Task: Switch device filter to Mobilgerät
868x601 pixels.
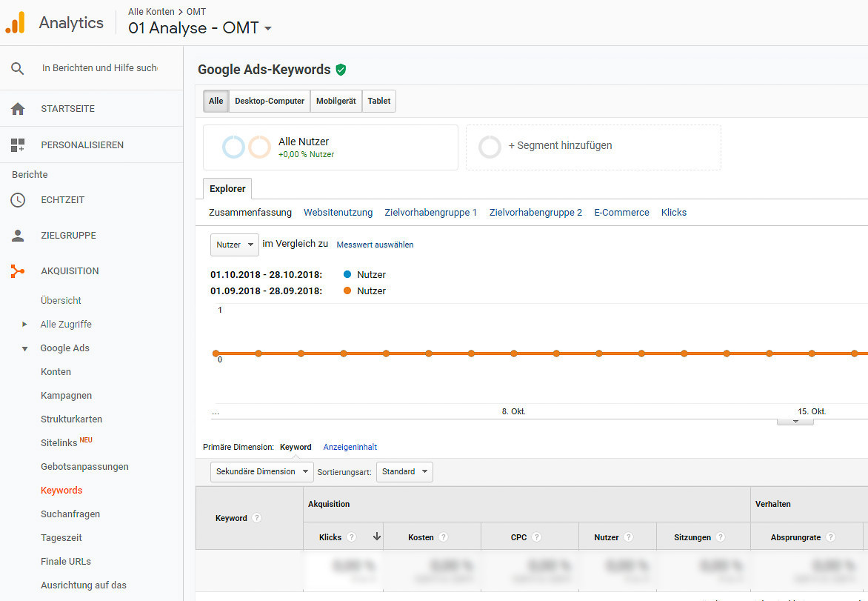Action: point(335,102)
